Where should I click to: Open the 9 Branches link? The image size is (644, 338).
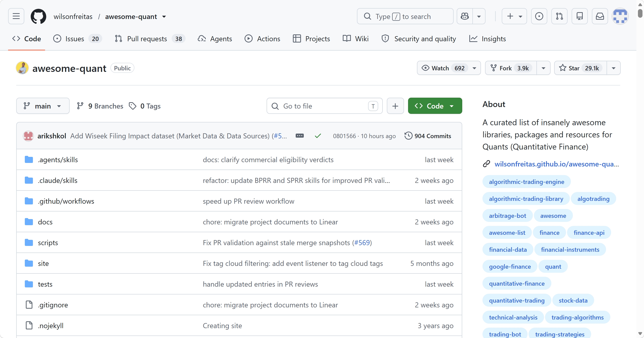click(100, 106)
